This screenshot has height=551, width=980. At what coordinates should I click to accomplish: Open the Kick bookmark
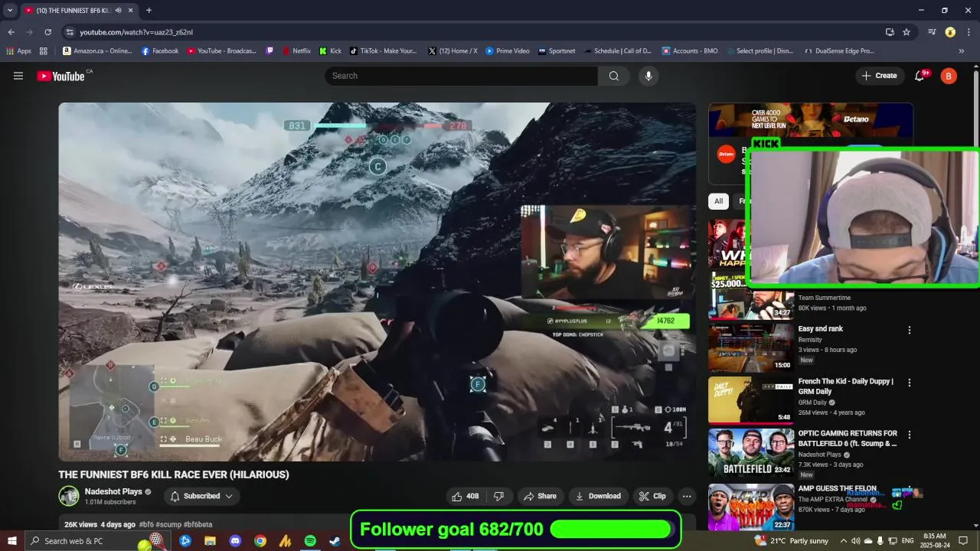click(331, 51)
